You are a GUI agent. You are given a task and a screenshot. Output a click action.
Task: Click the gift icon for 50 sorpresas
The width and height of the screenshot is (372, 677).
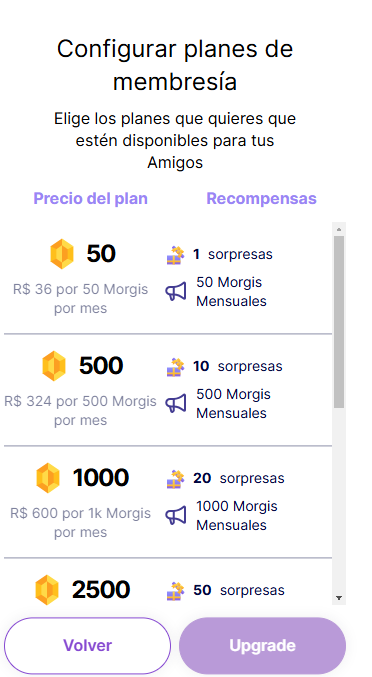[176, 591]
